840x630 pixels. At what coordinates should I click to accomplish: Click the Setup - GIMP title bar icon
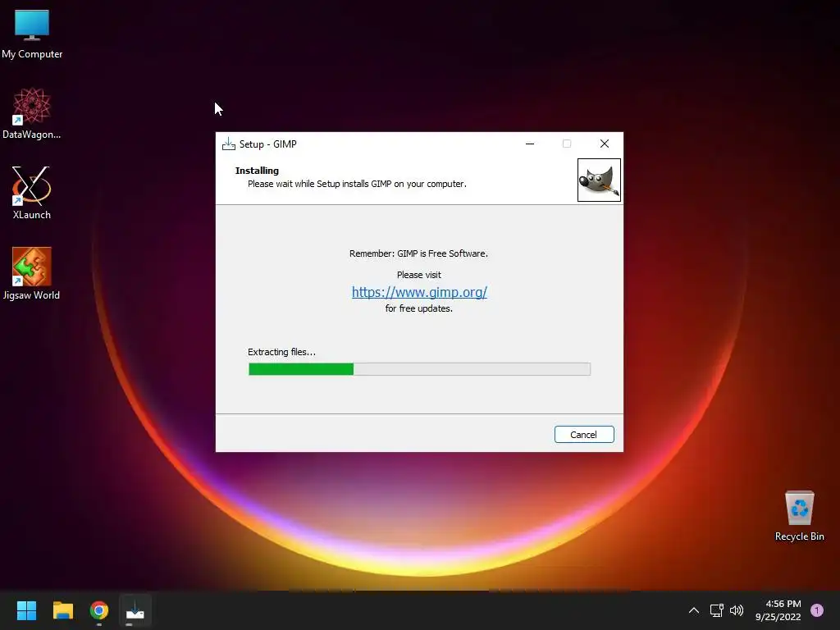click(x=229, y=144)
